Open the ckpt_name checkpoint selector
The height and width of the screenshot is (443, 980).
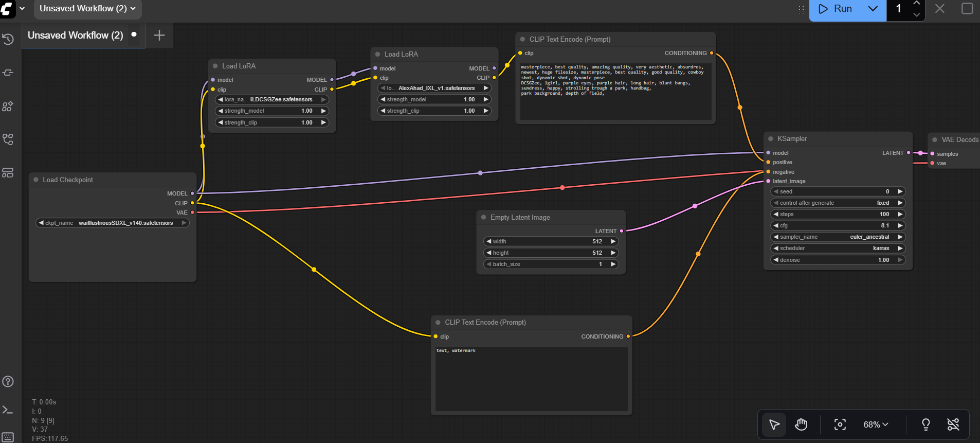click(x=113, y=223)
